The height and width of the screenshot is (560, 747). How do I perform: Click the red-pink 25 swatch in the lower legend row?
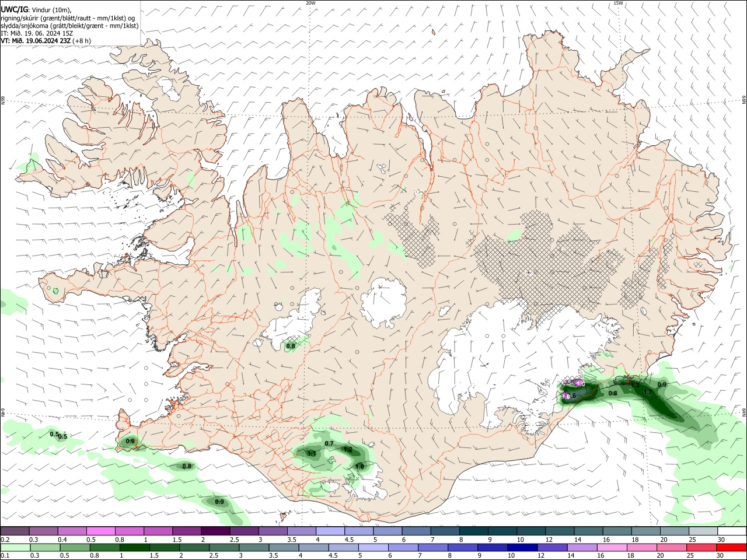coord(701,547)
